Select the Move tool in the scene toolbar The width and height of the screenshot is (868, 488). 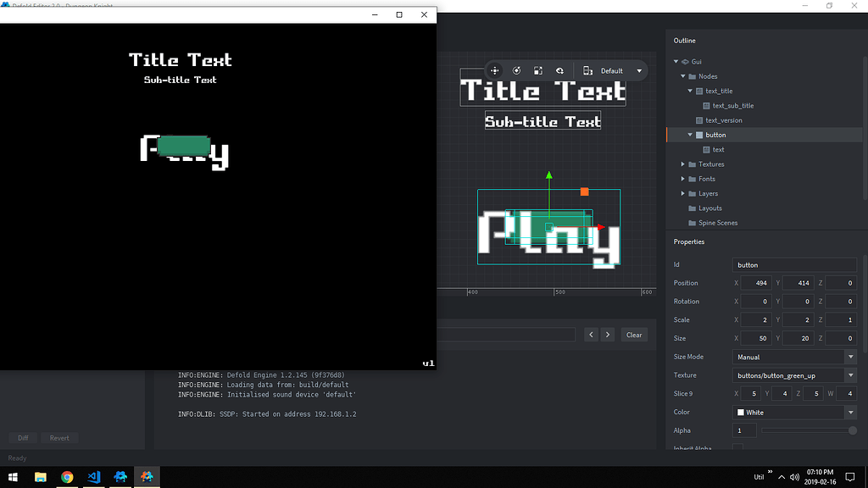tap(495, 70)
